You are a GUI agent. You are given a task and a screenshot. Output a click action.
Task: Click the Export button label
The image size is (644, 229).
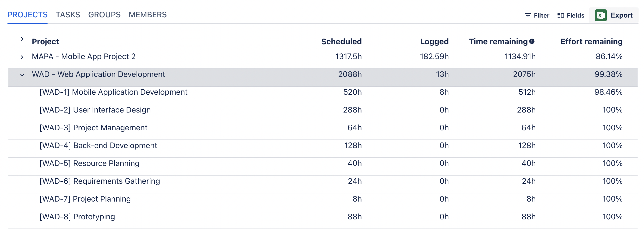621,15
